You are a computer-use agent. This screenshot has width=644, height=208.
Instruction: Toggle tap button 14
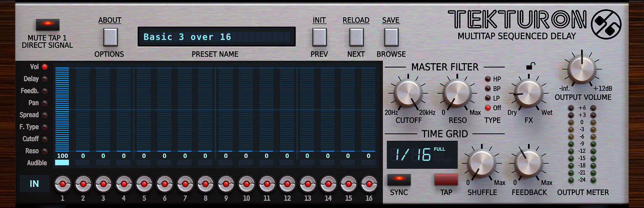click(328, 184)
